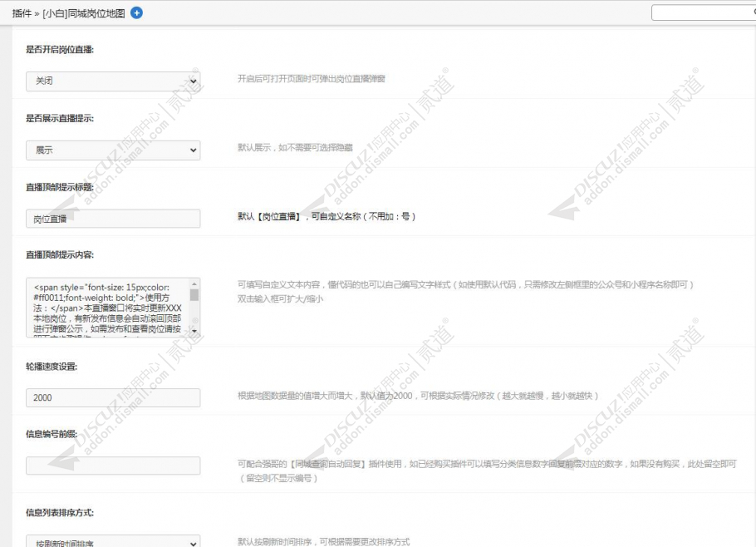The image size is (756, 547).
Task: Click the [小白]同城岗位地图 breadcrumb title
Action: pyautogui.click(x=84, y=13)
